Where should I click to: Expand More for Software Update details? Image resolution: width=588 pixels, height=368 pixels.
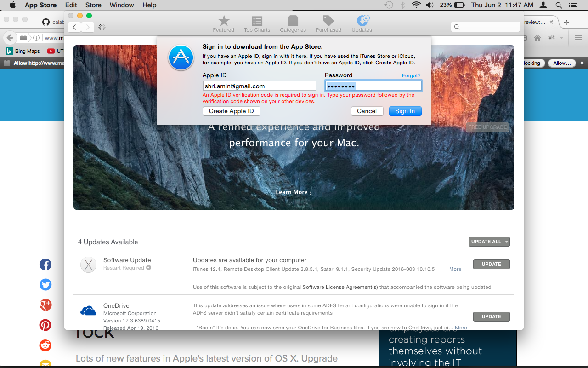click(x=455, y=269)
